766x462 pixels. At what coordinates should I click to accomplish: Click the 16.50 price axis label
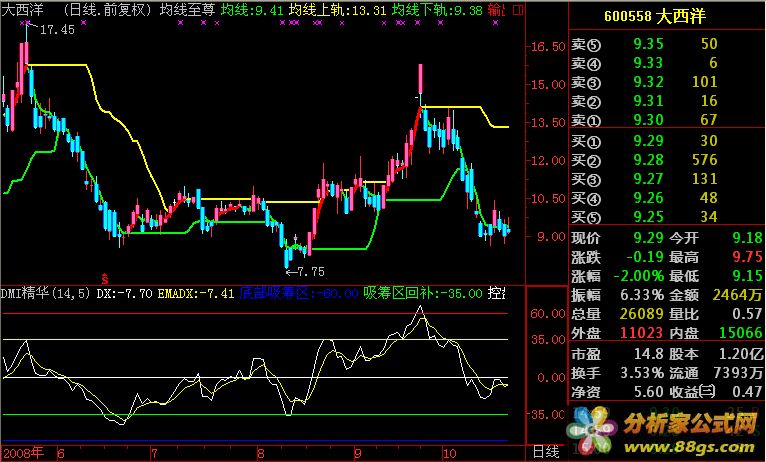tap(548, 47)
